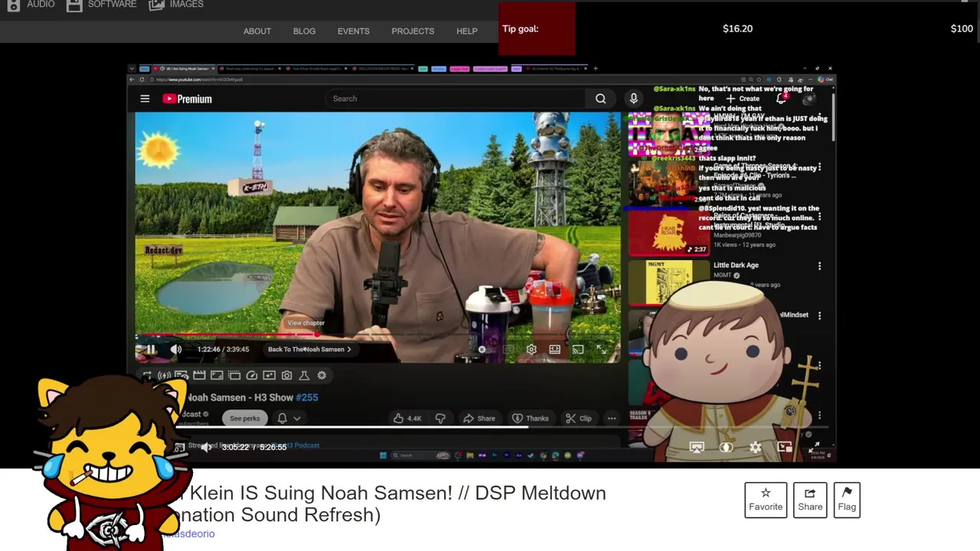The width and height of the screenshot is (980, 551).
Task: Click the flask icon in extension toolbar
Action: [304, 376]
